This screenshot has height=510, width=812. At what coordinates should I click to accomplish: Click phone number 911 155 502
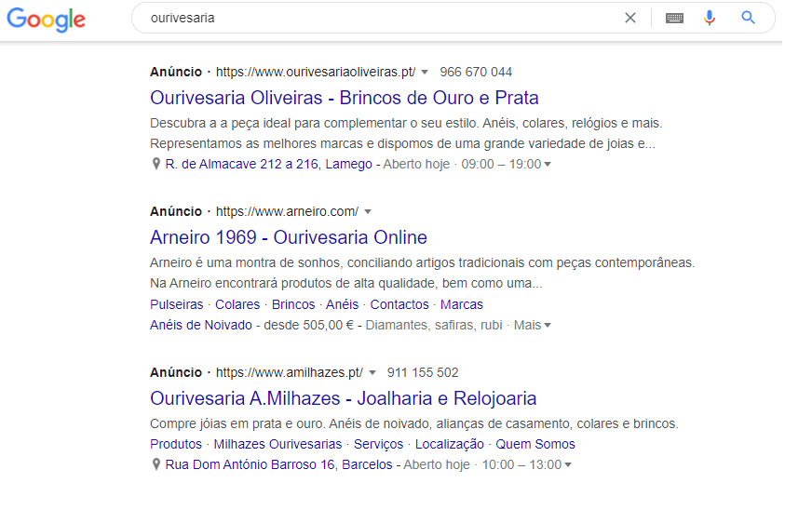click(x=423, y=373)
